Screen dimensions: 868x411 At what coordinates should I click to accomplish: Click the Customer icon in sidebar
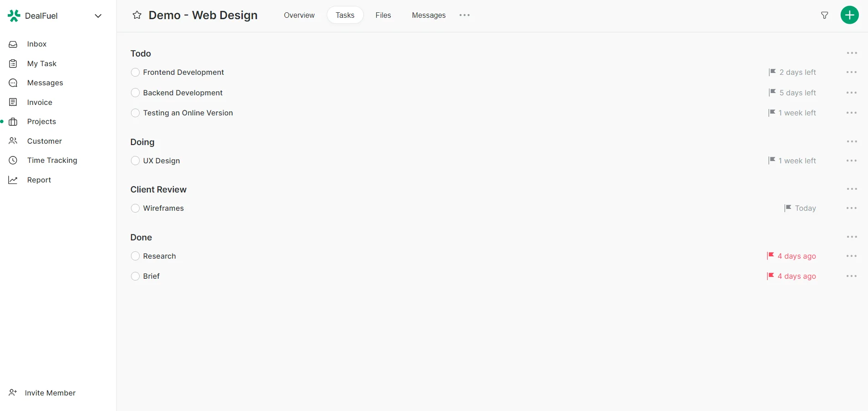click(12, 140)
